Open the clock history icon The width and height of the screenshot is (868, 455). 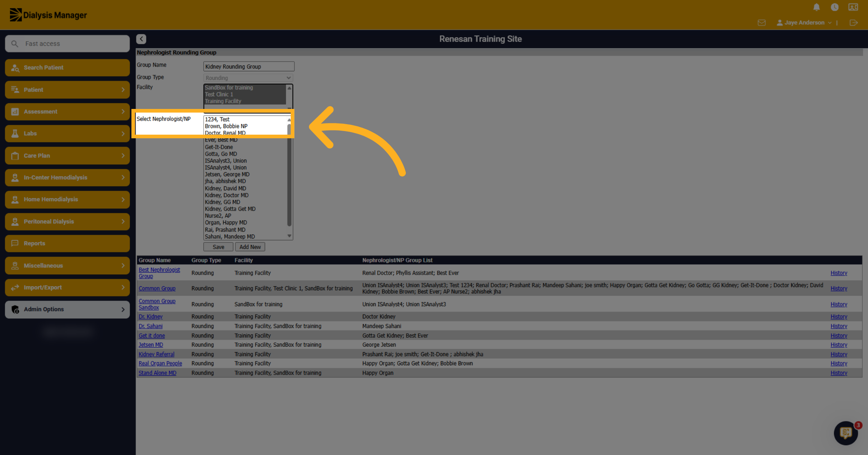click(835, 7)
